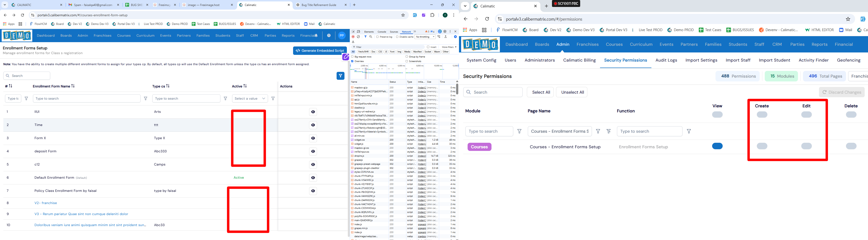Clear the Page Name column filter icon
The width and height of the screenshot is (868, 240).
click(x=609, y=131)
